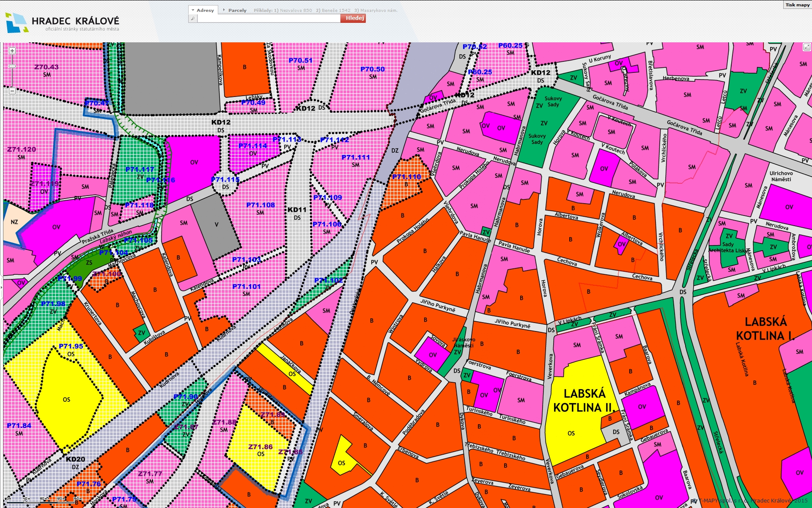Click the 'Janáčkova' street label
This screenshot has width=812, height=508.
tap(291, 365)
